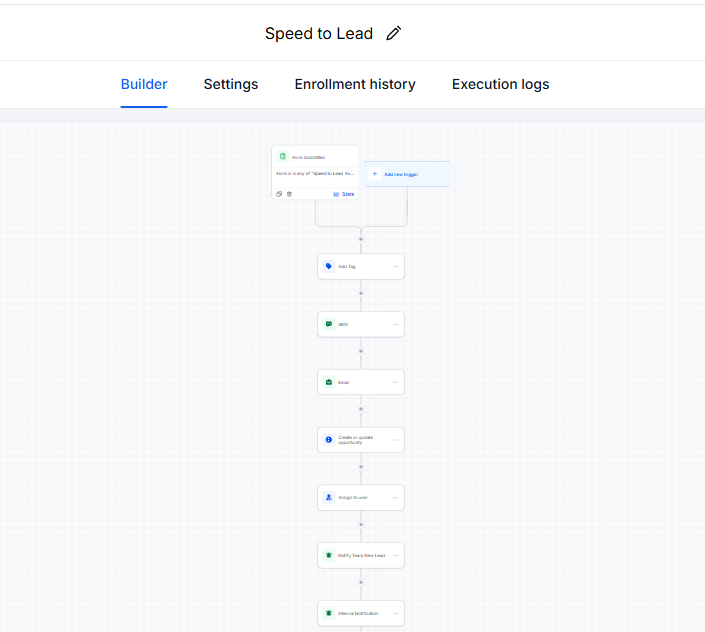Viewport: 705px width, 632px height.
Task: Open the Settings tab
Action: 231,84
